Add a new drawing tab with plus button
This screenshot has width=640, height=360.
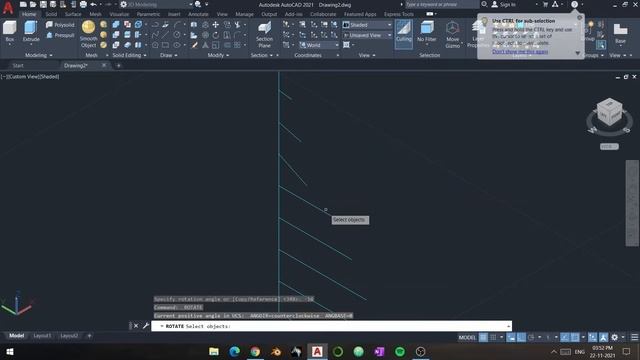point(118,65)
